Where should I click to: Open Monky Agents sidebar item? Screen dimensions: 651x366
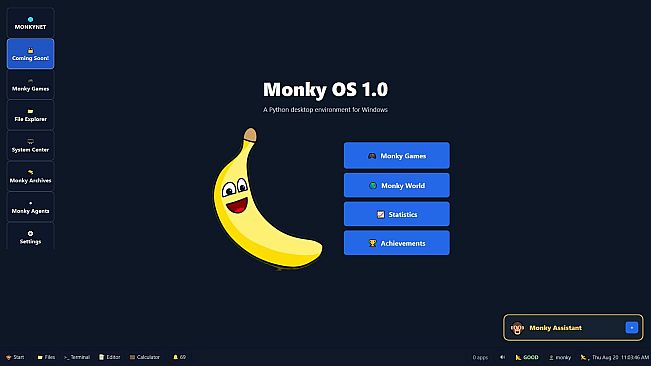pyautogui.click(x=30, y=207)
